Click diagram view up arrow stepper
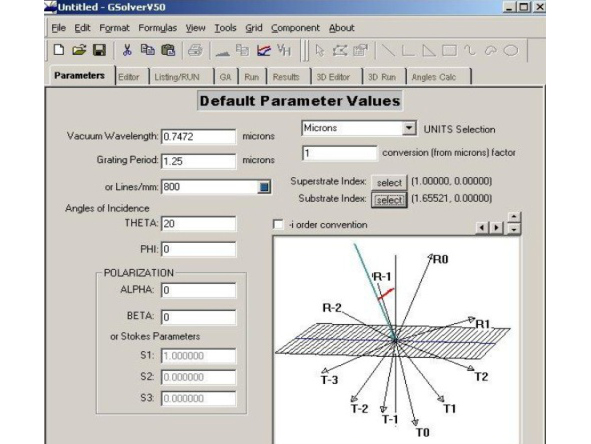The height and width of the screenshot is (444, 591). [x=514, y=217]
